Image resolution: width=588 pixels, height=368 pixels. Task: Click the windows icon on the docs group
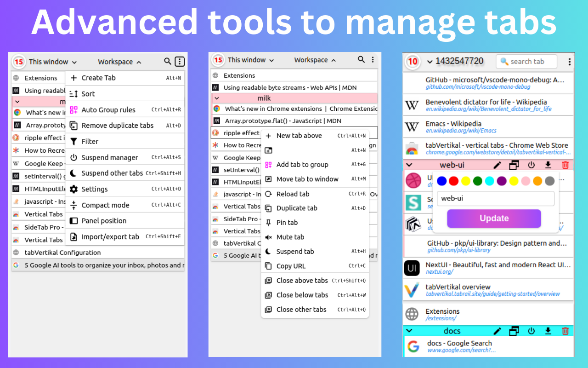[x=514, y=331]
